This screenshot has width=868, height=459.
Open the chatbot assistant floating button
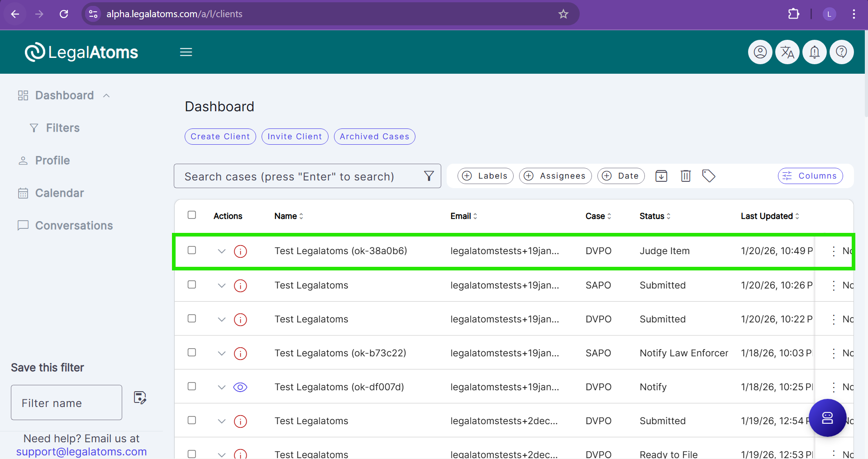click(x=827, y=418)
